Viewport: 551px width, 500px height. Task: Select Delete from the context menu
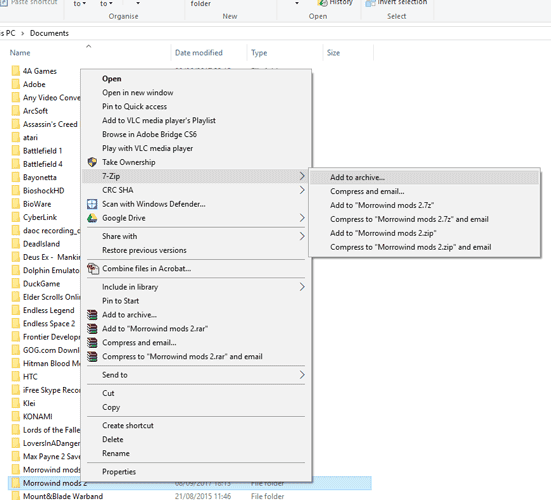click(x=113, y=440)
